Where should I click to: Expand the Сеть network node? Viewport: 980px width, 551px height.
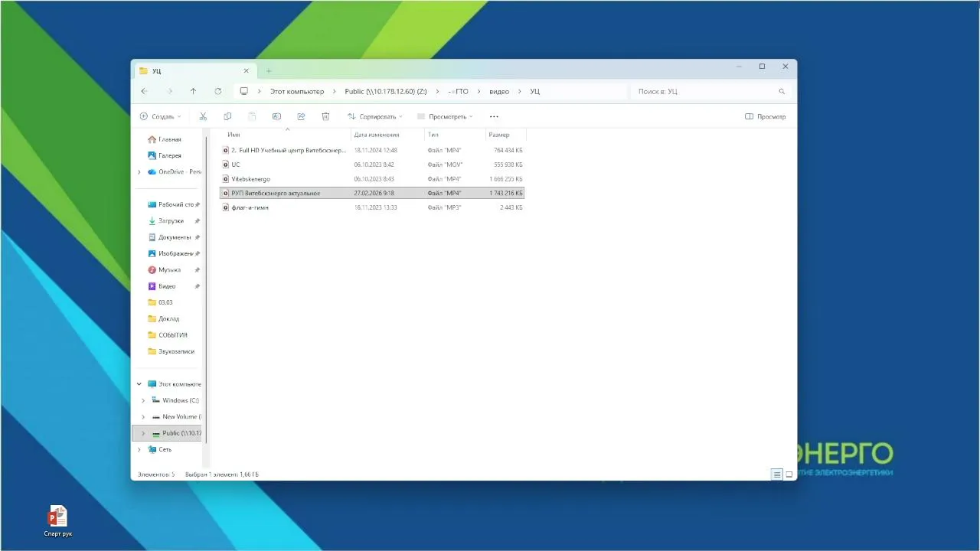[x=139, y=449]
